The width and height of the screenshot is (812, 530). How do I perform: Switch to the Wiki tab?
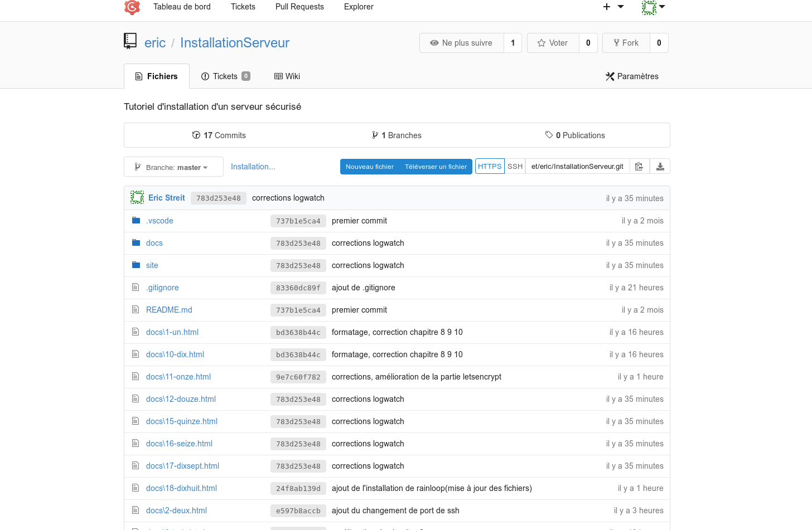[287, 76]
